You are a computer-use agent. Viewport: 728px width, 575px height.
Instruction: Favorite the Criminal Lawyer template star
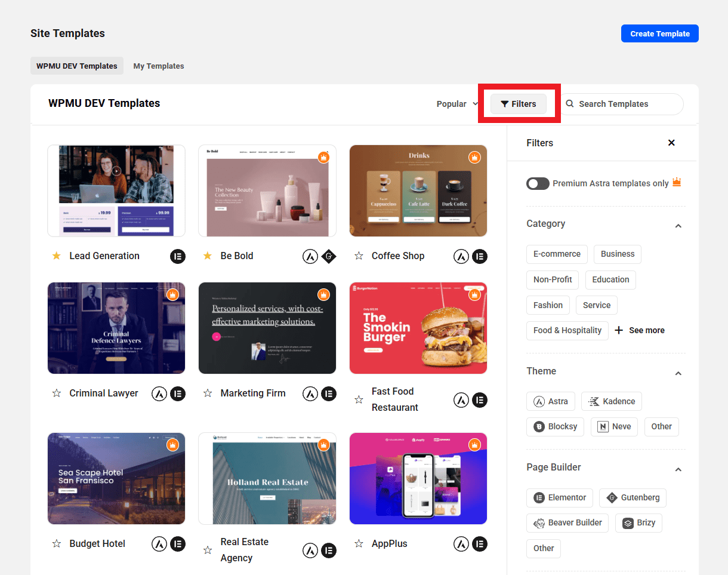pyautogui.click(x=57, y=393)
